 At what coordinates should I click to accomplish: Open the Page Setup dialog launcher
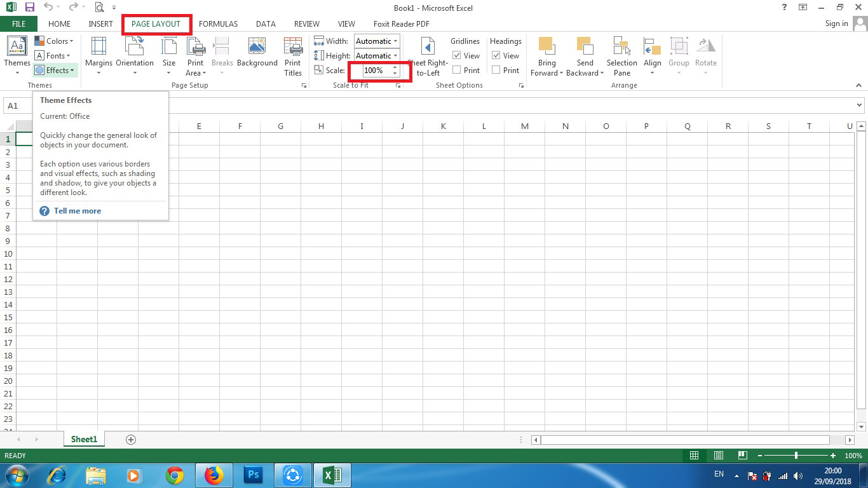304,85
